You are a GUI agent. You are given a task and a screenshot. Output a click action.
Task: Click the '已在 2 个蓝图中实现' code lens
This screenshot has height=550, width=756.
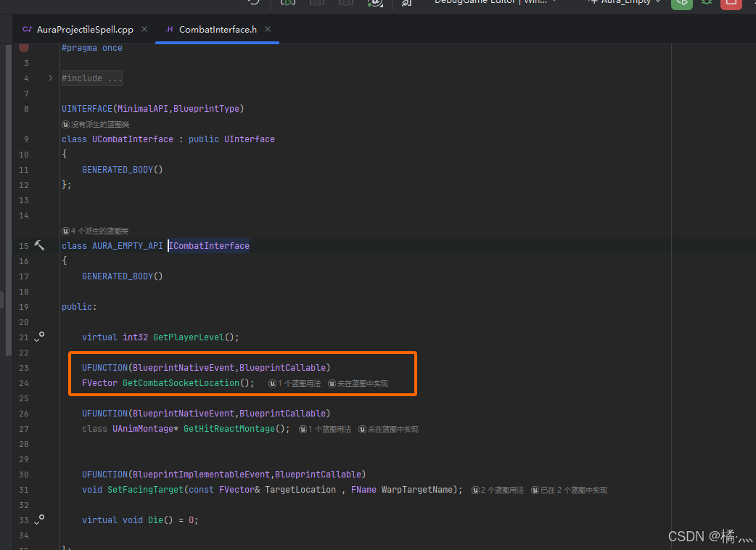tap(570, 490)
